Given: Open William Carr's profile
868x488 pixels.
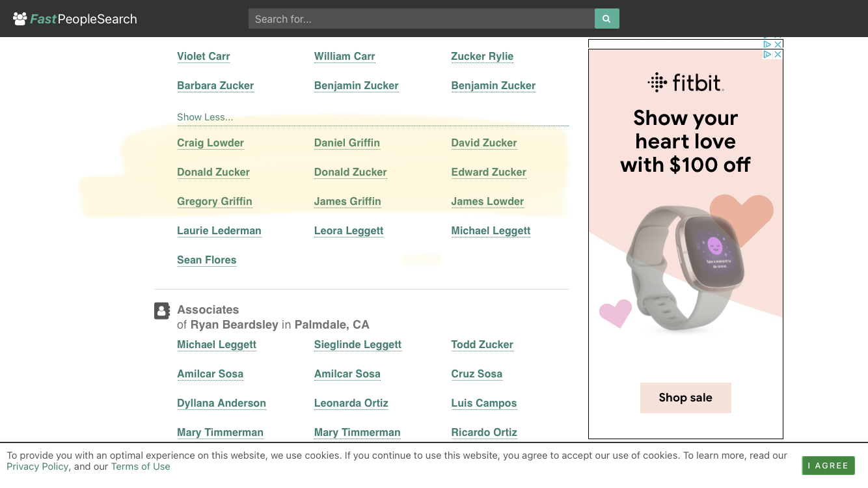Looking at the screenshot, I should pos(345,57).
